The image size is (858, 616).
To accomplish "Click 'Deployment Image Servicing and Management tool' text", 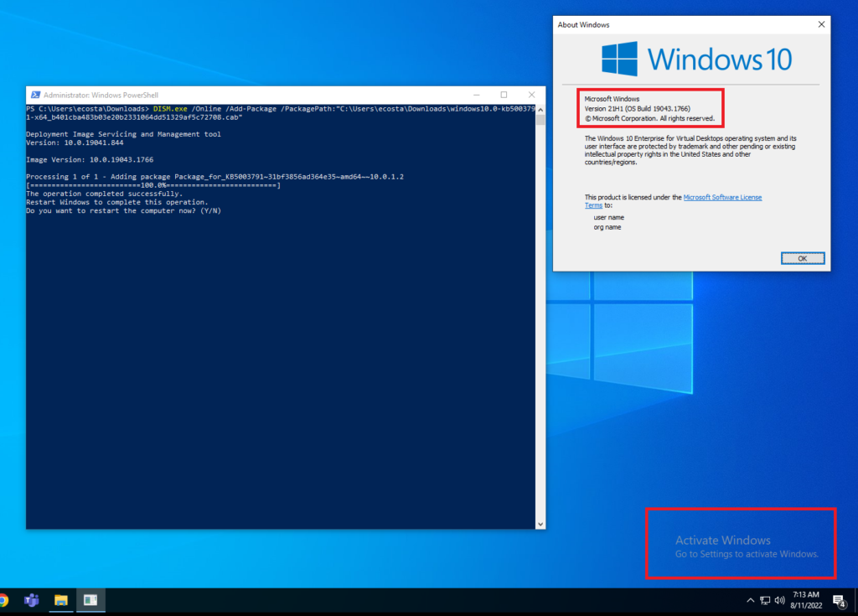I will (124, 134).
